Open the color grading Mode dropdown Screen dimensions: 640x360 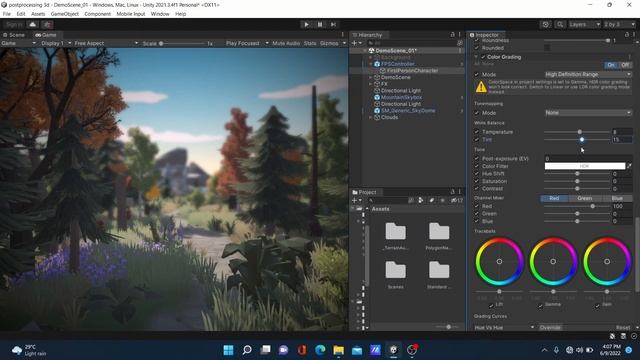pyautogui.click(x=588, y=74)
